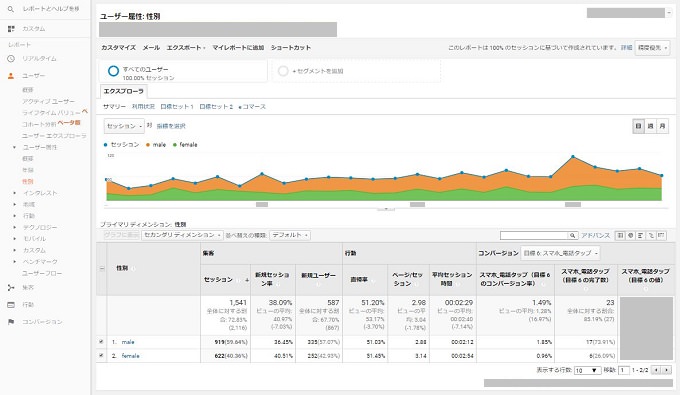Toggle the female row checkbox
Image resolution: width=680 pixels, height=395 pixels.
[101, 356]
